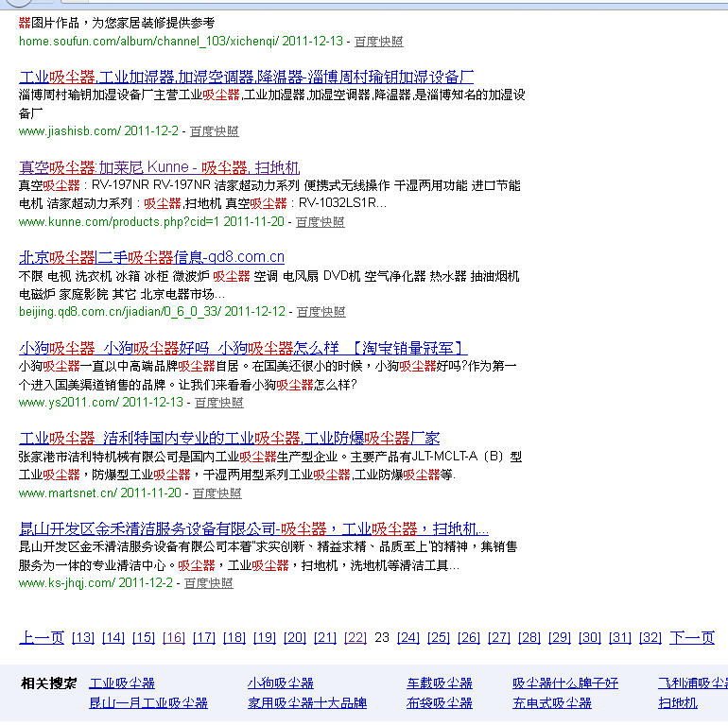Image resolution: width=728 pixels, height=726 pixels.
Task: Jump to results page [13]
Action: (x=83, y=638)
